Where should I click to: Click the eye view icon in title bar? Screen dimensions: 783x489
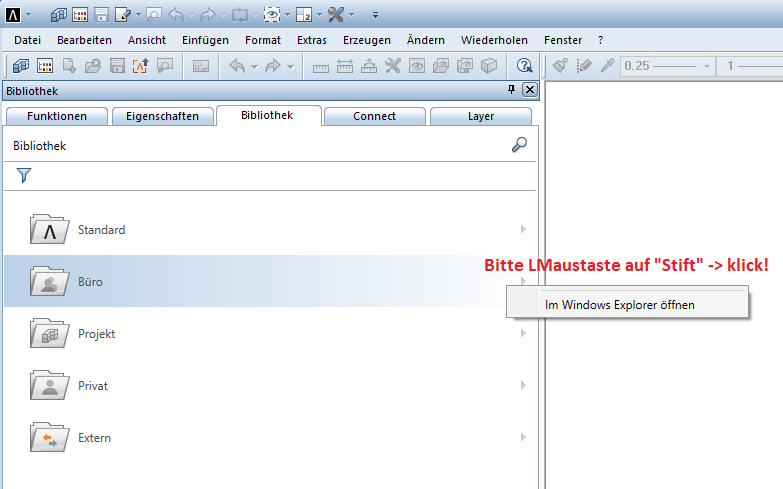pyautogui.click(x=270, y=15)
